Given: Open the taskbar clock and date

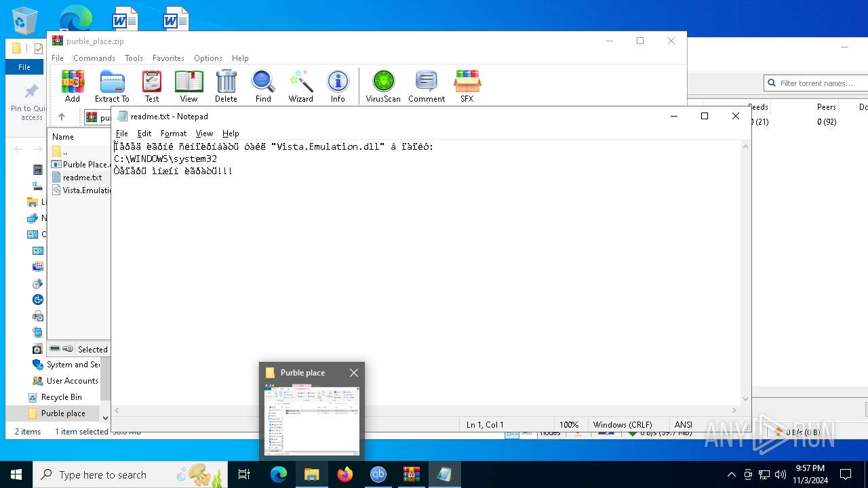Looking at the screenshot, I should click(x=810, y=474).
